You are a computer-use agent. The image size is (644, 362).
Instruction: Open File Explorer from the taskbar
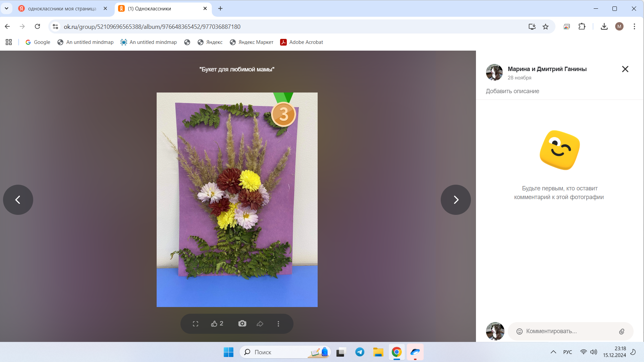[x=378, y=352]
